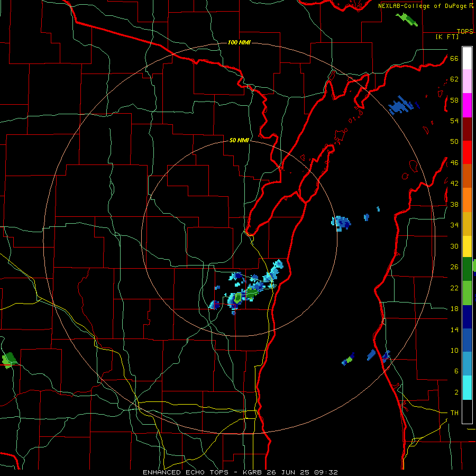Click the 34 legend value
This screenshot has width=476, height=476.
[x=454, y=225]
